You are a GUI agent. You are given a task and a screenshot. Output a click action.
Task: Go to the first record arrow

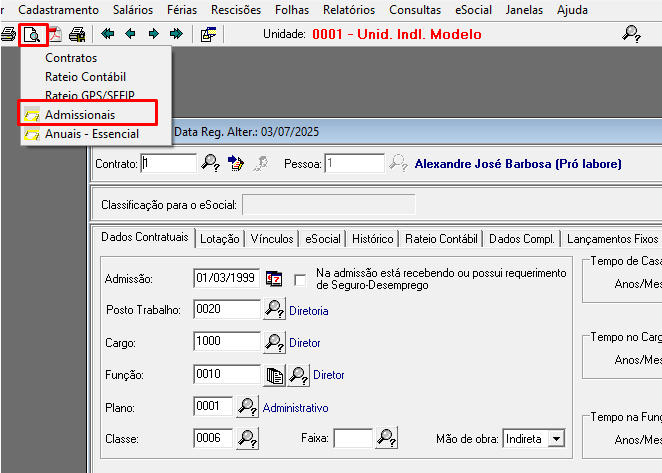point(108,34)
